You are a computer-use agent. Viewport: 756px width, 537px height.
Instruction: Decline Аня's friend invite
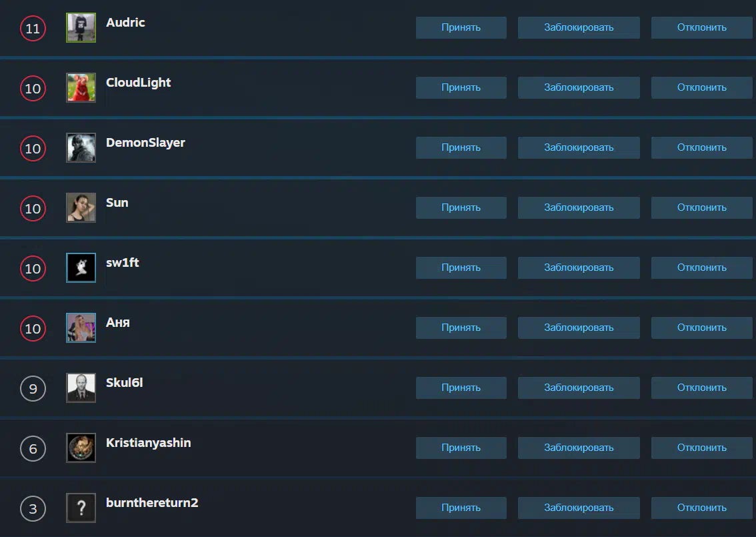(x=701, y=328)
